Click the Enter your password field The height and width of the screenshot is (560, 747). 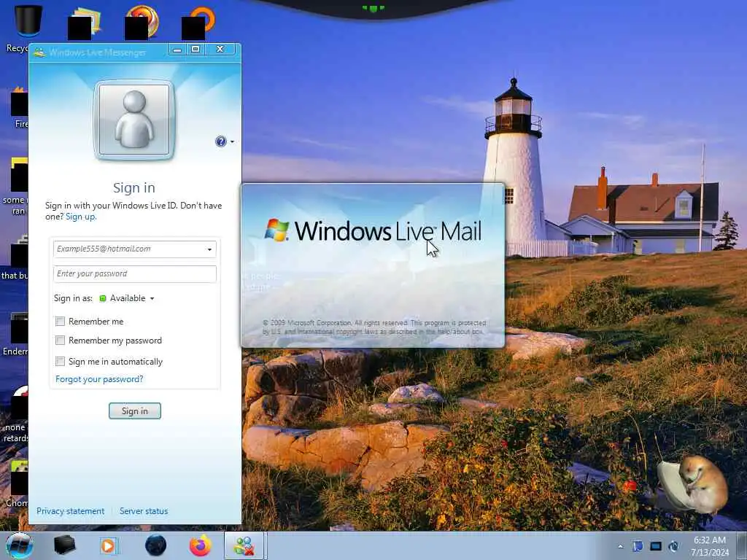pos(135,274)
